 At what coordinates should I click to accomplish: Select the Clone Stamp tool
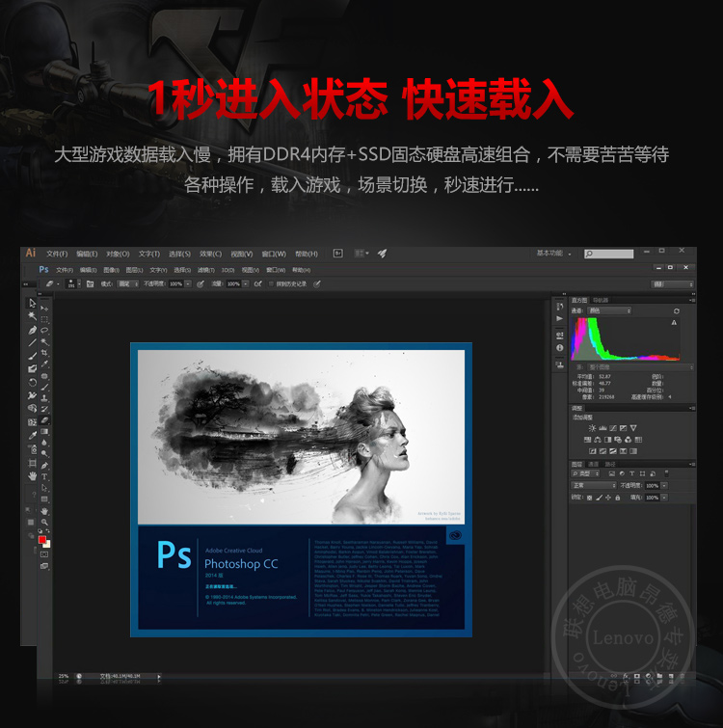coord(44,397)
